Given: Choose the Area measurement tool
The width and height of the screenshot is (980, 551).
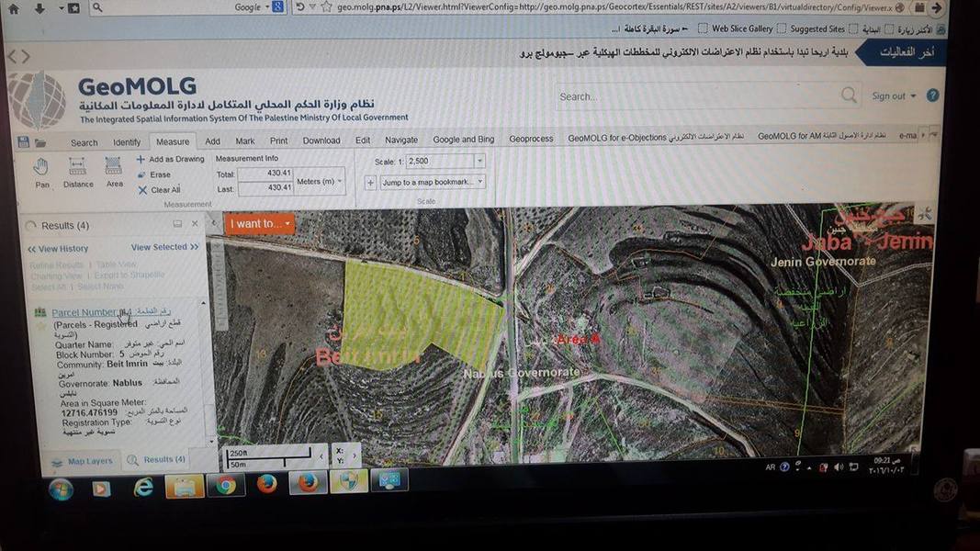Looking at the screenshot, I should pos(114,168).
